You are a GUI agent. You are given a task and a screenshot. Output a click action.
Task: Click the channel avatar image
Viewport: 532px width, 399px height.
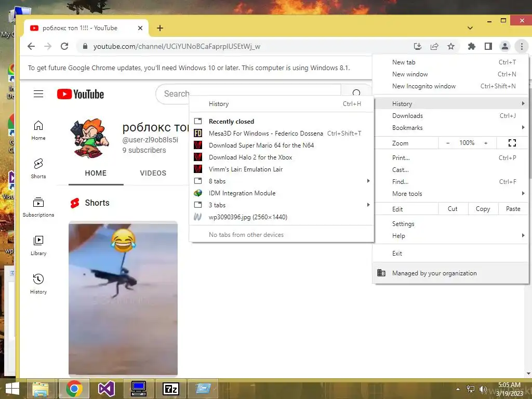click(x=89, y=138)
